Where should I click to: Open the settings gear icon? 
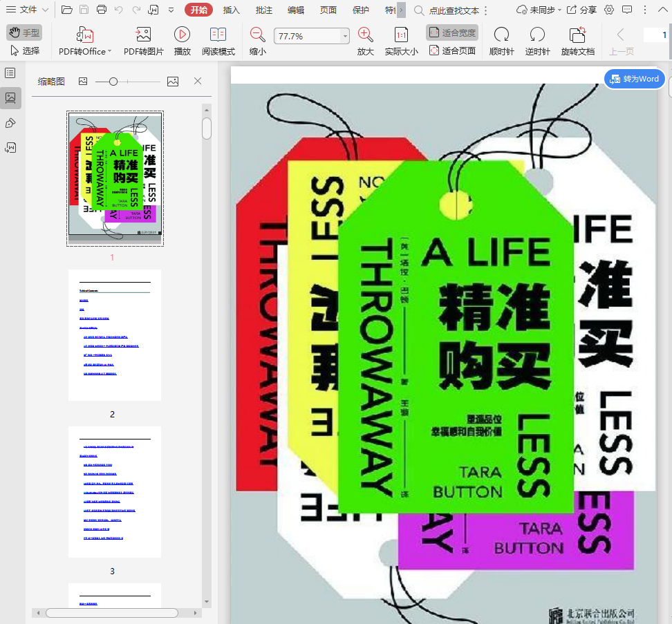[608, 10]
